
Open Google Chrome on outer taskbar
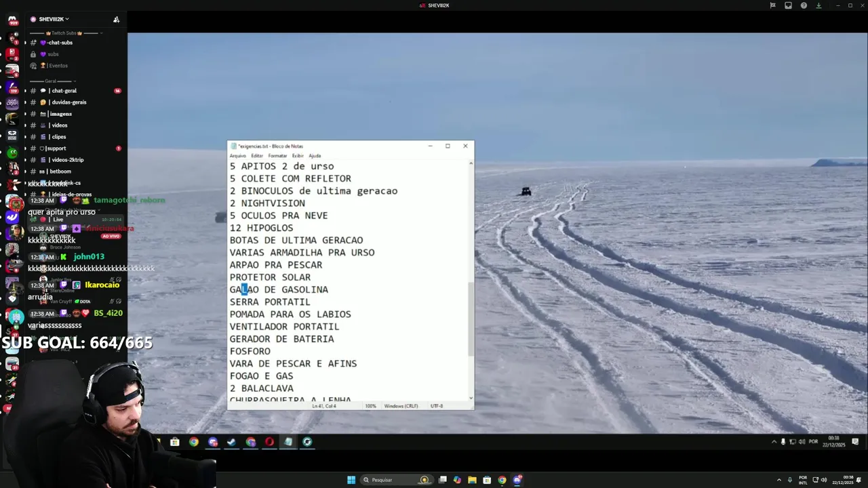click(x=502, y=480)
